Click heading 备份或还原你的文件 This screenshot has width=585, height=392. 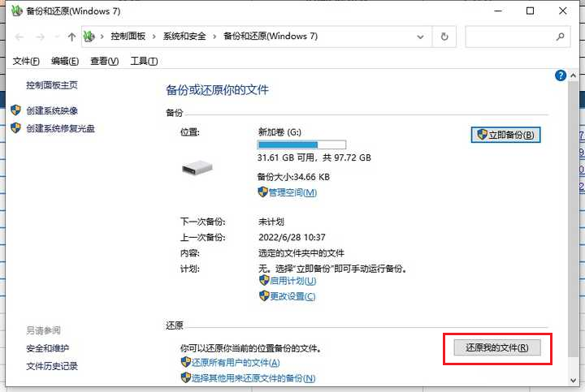pos(217,90)
